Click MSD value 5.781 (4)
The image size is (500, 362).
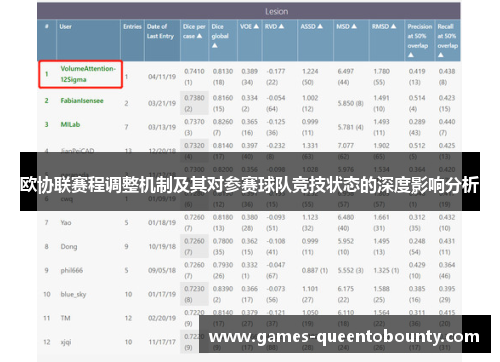click(350, 127)
